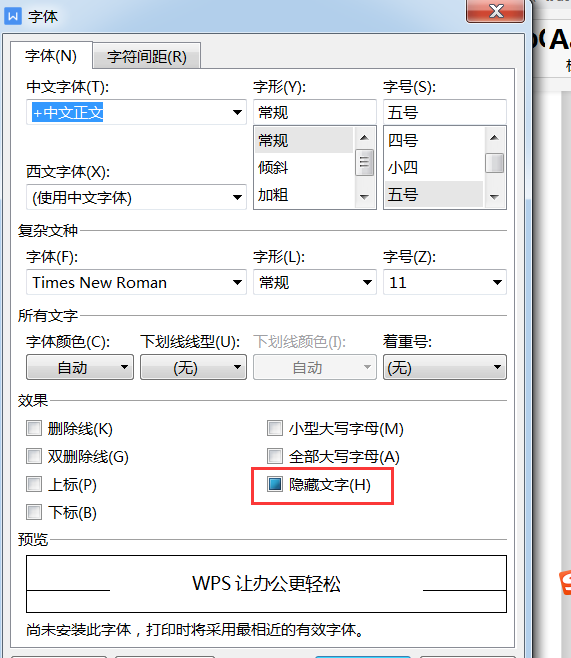
Task: Enable the 全部大写字母(A) checkbox
Action: [x=275, y=456]
